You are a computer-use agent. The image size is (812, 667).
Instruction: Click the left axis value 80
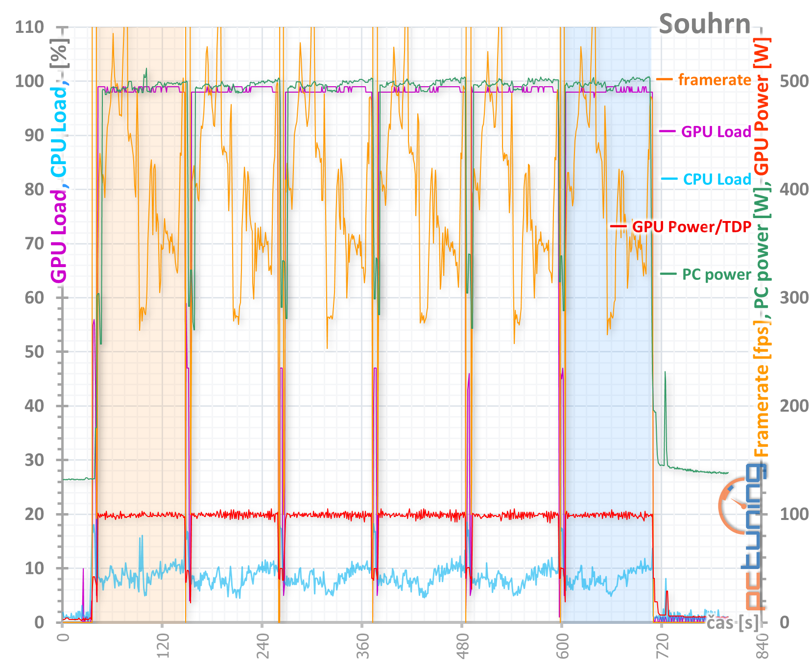coord(34,189)
